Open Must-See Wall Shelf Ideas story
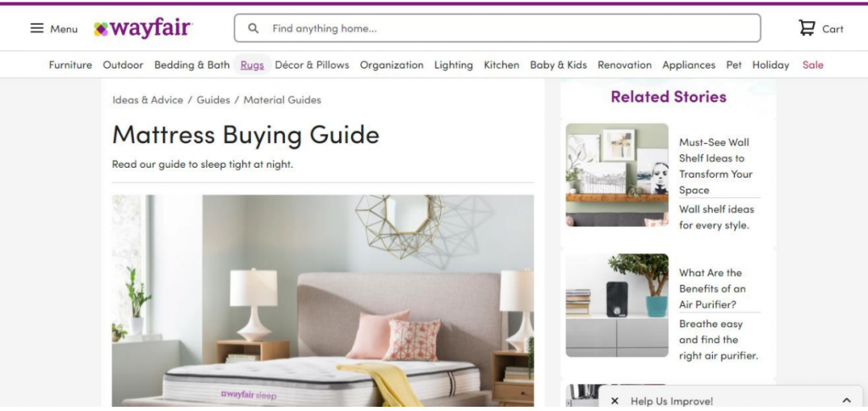The width and height of the screenshot is (868, 411). pyautogui.click(x=715, y=166)
